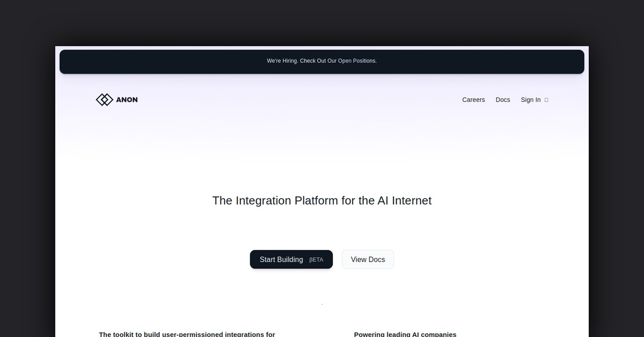Click the main Integration Platform headline
This screenshot has width=644, height=337.
(x=321, y=201)
